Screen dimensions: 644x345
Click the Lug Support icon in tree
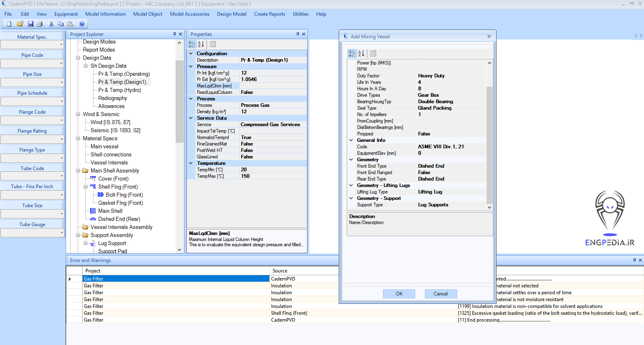tap(93, 243)
